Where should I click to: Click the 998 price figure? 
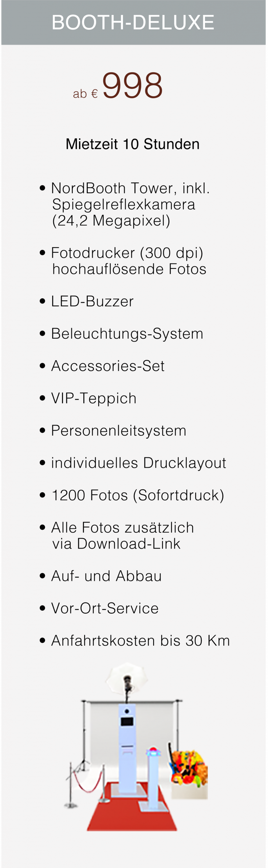click(x=132, y=86)
